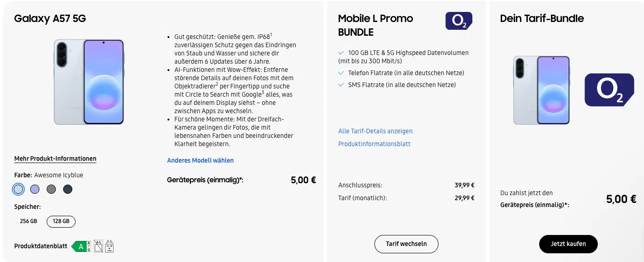Select the 256 GB storage option
Viewport: 644px width, 262px height.
28,221
